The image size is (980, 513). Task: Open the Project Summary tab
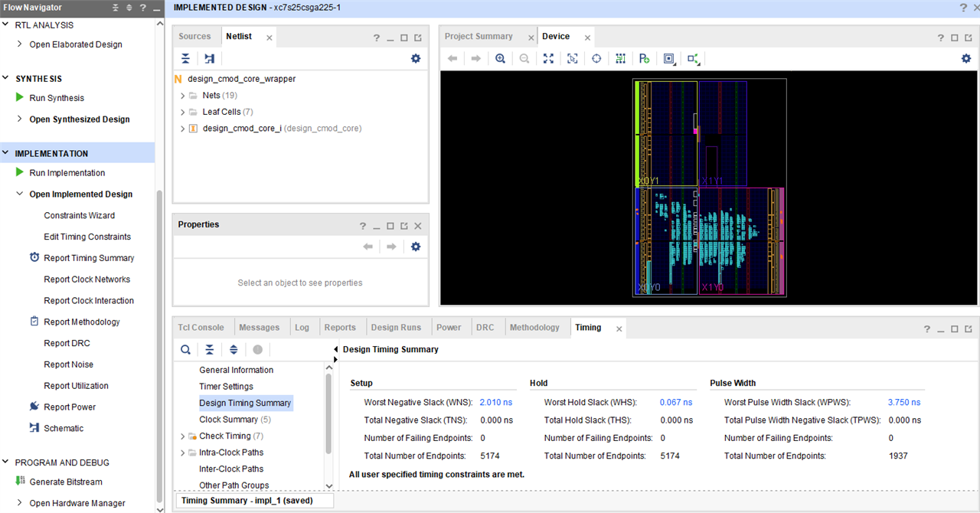click(478, 37)
